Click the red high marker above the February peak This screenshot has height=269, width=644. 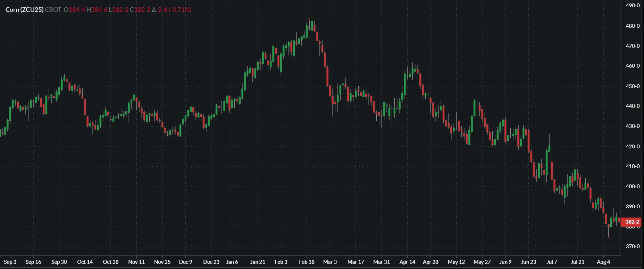309,19
